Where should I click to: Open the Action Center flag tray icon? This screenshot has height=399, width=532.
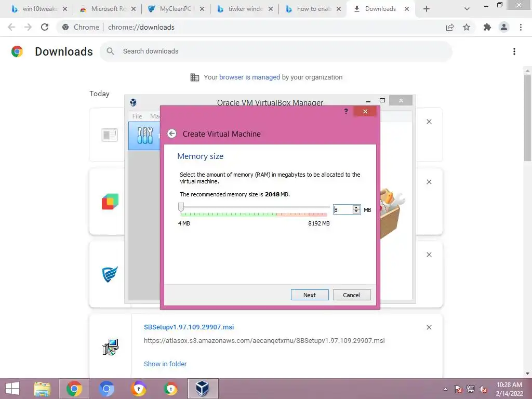coord(458,389)
